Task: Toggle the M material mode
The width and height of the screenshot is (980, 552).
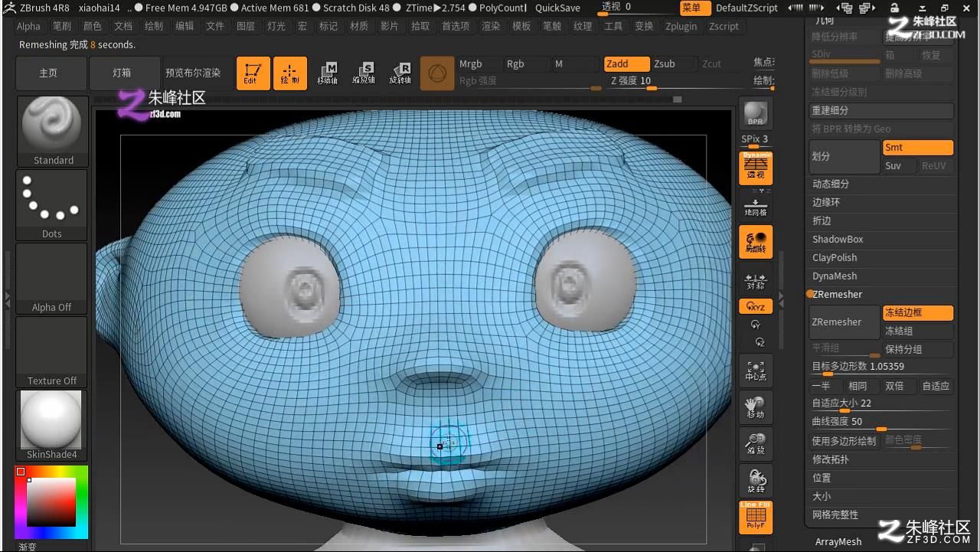Action: click(573, 64)
